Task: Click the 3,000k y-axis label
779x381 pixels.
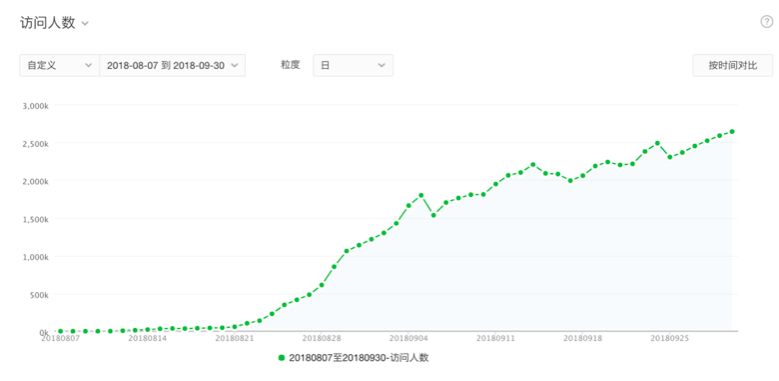Action: [x=35, y=105]
